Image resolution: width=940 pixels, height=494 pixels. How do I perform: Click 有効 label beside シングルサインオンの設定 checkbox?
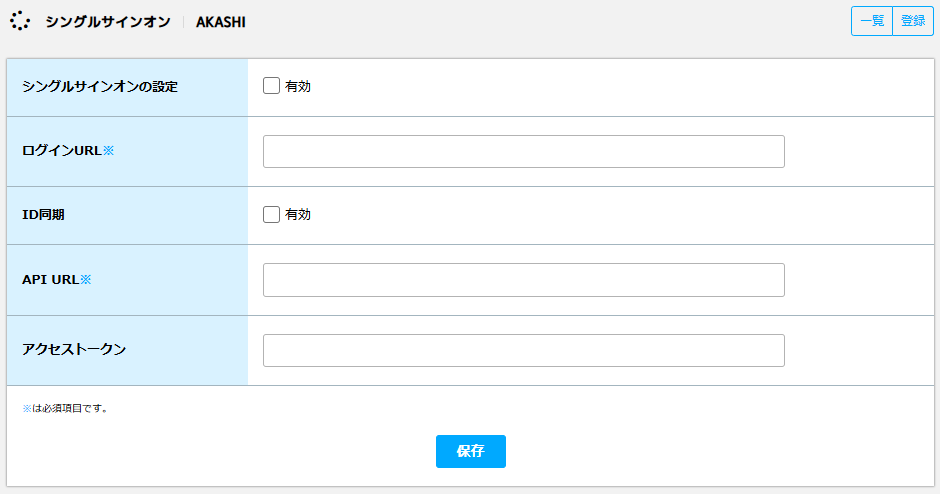[298, 86]
